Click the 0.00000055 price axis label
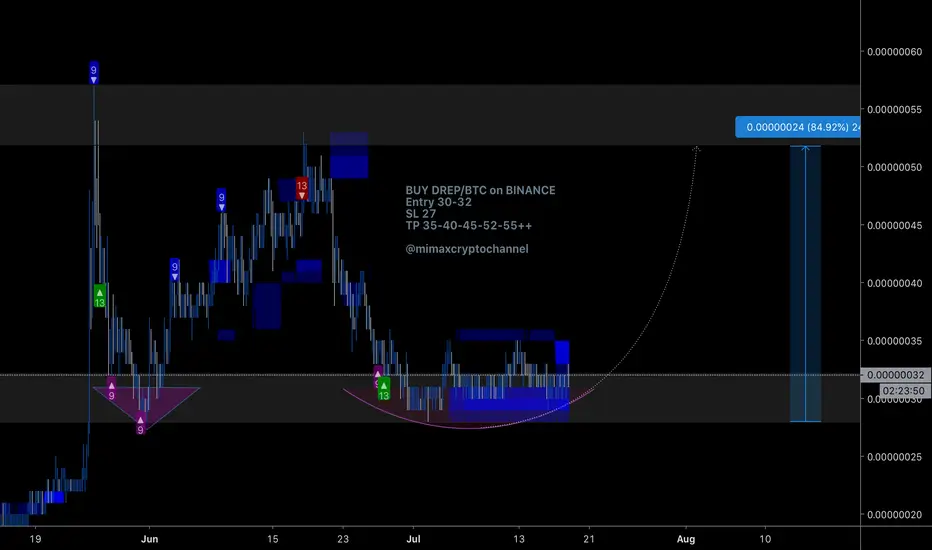This screenshot has width=932, height=550. pos(895,109)
